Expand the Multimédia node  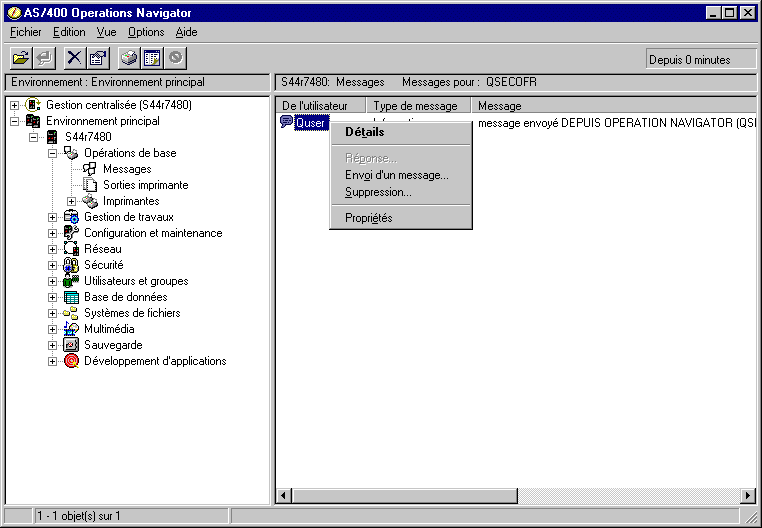52,330
